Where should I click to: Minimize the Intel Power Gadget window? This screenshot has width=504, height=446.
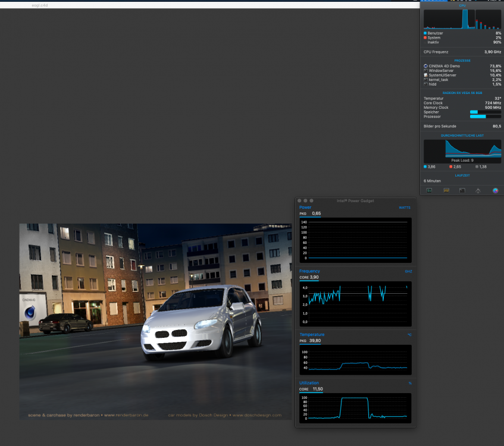(305, 200)
